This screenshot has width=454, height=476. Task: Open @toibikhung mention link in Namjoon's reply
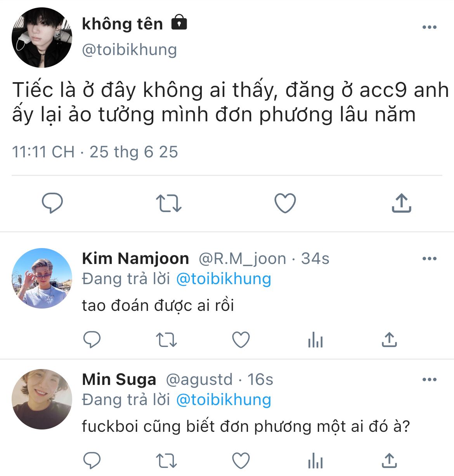[224, 279]
